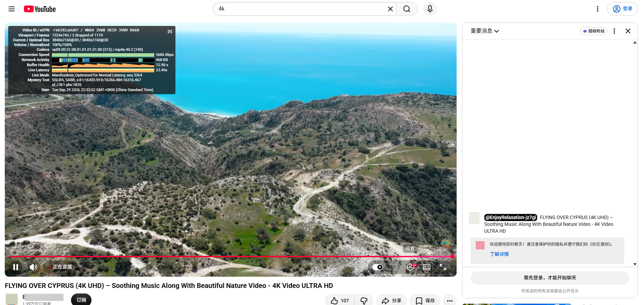
Task: Toggle the autoplay switch
Action: click(x=377, y=267)
